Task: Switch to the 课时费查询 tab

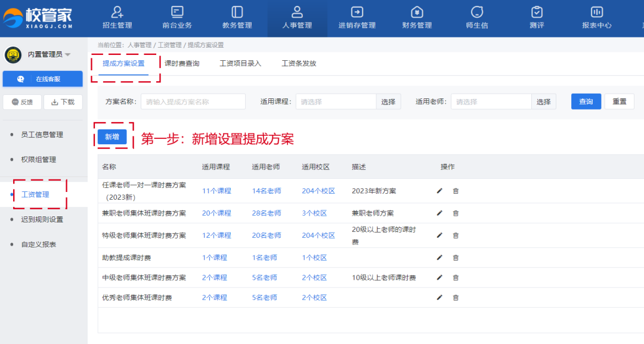Action: [182, 63]
